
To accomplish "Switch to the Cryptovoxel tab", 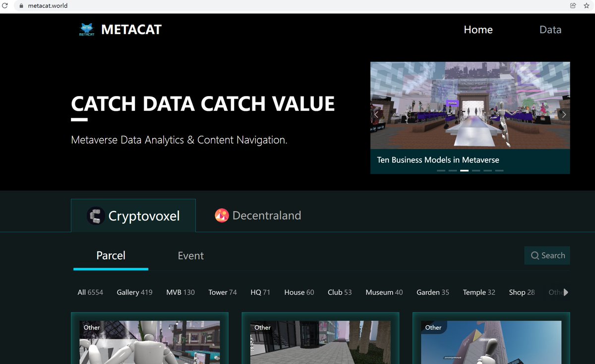I will pyautogui.click(x=133, y=215).
